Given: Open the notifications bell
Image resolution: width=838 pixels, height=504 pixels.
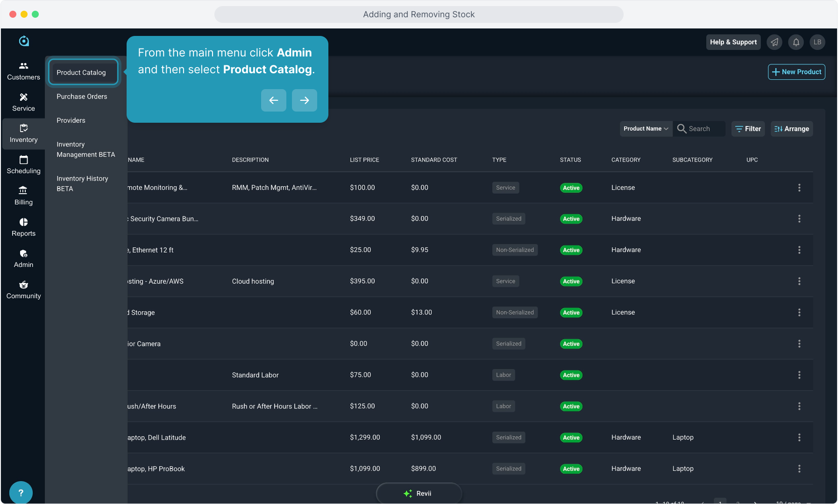Looking at the screenshot, I should click(x=796, y=42).
